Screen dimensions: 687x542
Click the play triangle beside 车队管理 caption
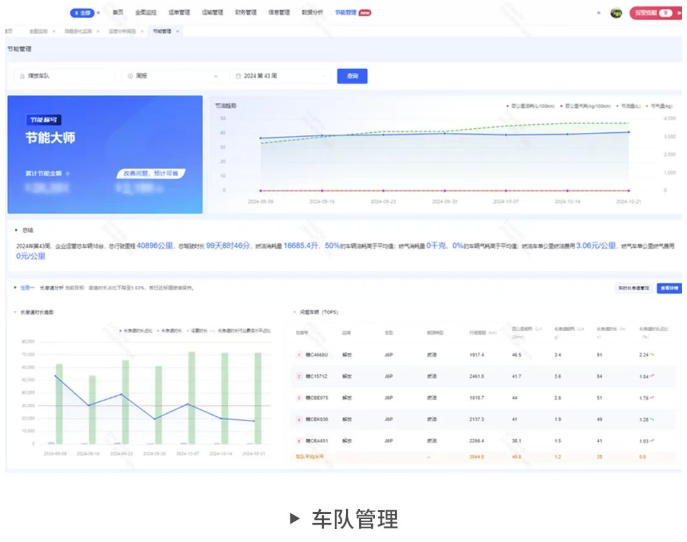[x=294, y=518]
